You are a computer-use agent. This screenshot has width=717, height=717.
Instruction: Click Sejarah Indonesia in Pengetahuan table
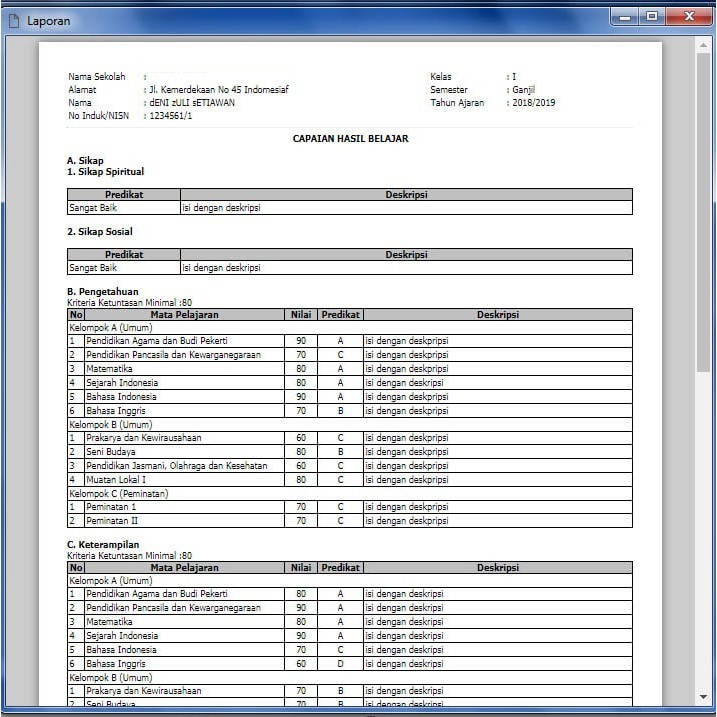tap(122, 383)
